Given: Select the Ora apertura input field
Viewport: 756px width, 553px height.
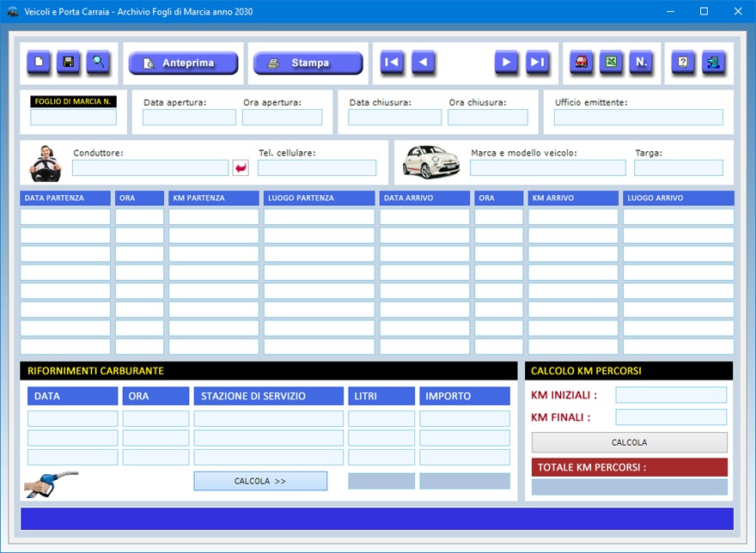Looking at the screenshot, I should [x=282, y=117].
